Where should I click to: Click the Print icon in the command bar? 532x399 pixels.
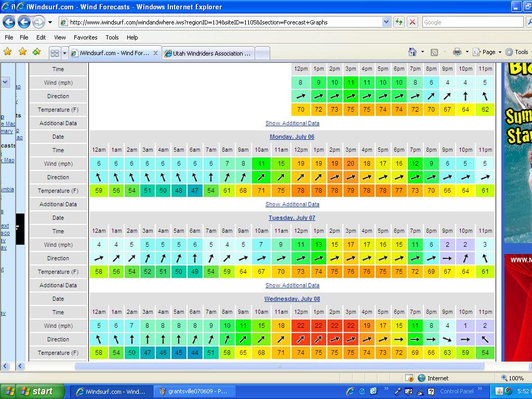457,52
